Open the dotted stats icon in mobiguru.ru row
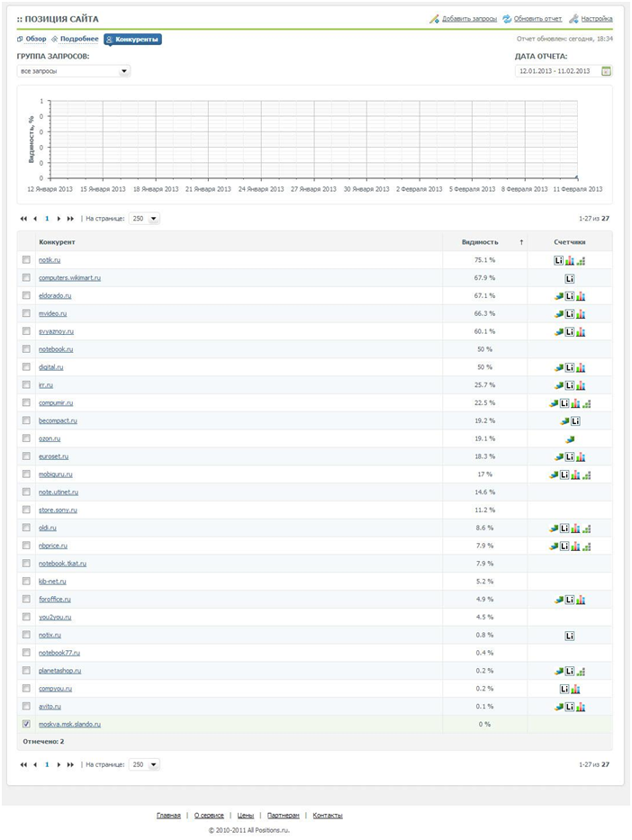This screenshot has height=840, width=632. point(586,475)
